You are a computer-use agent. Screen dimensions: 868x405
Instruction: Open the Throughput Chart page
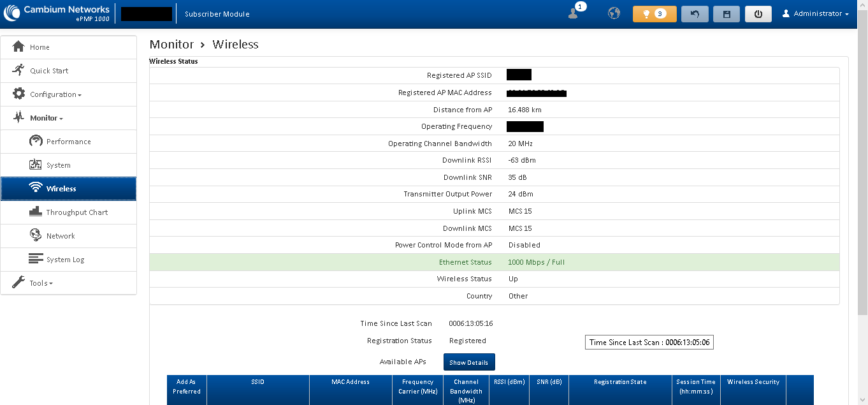point(76,212)
